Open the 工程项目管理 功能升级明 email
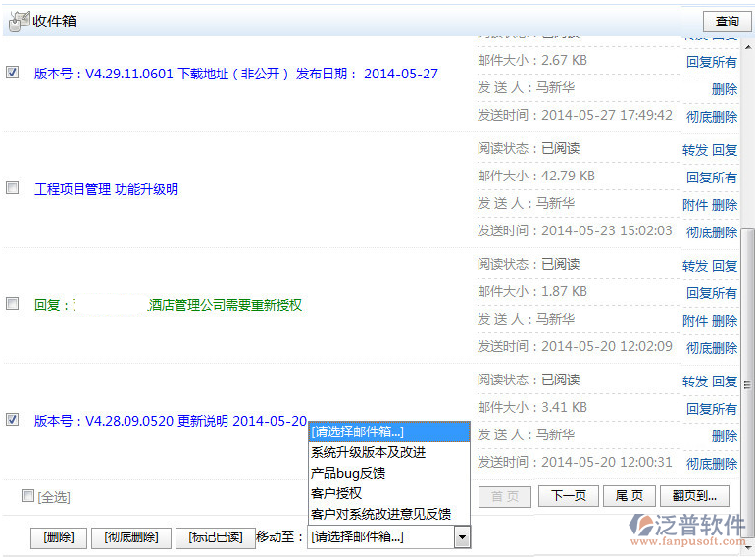756x557 pixels. [106, 189]
